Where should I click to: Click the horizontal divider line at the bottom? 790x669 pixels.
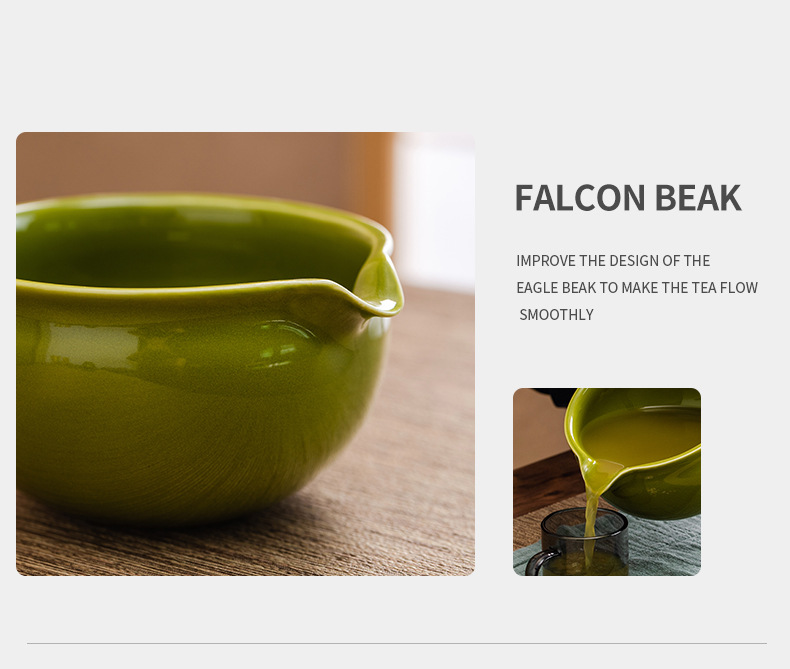pyautogui.click(x=396, y=643)
